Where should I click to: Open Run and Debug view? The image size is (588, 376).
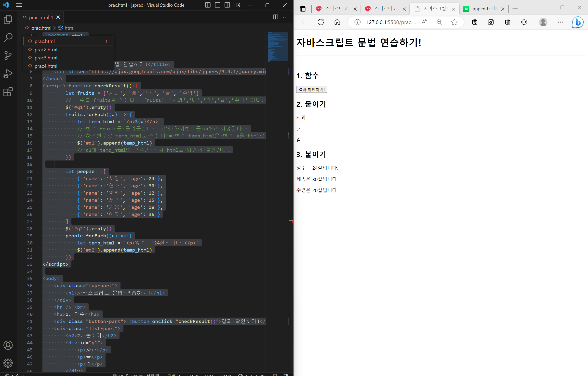tap(8, 74)
